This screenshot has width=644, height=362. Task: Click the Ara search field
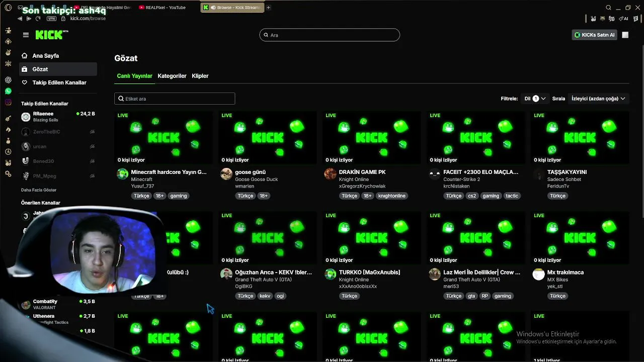(330, 35)
